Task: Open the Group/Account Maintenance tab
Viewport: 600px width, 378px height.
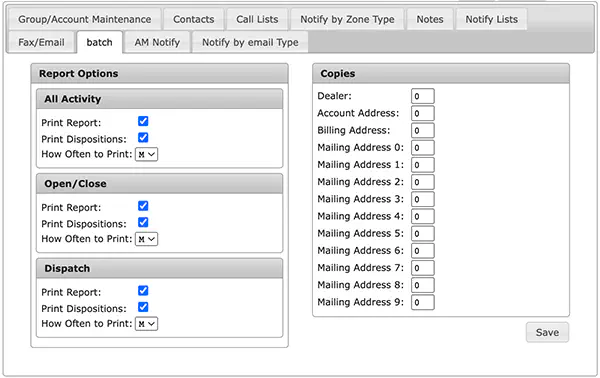Action: coord(85,19)
